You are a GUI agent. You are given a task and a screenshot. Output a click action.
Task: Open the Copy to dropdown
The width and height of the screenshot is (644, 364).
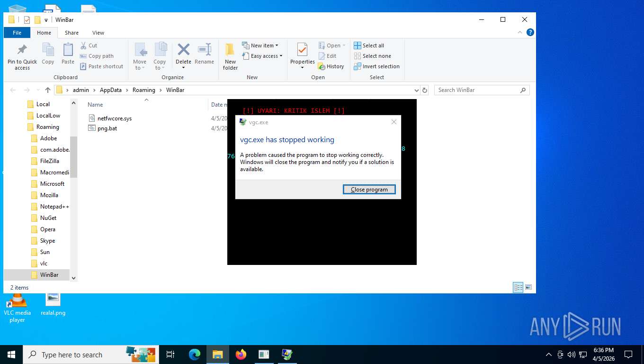tap(160, 56)
